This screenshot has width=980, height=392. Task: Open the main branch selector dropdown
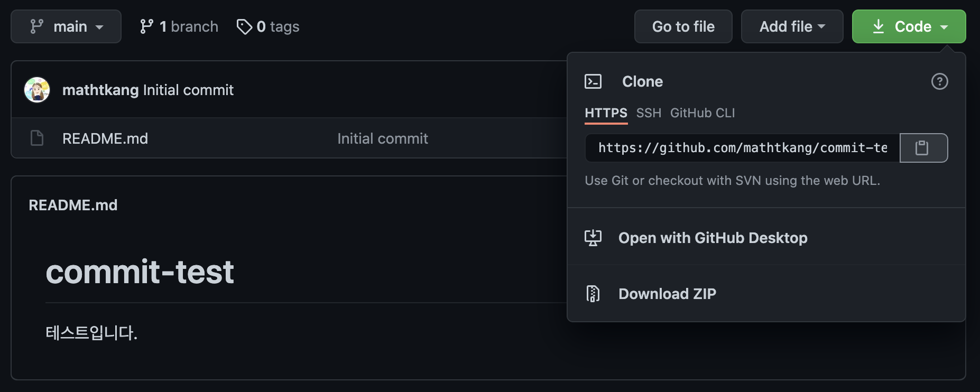66,26
